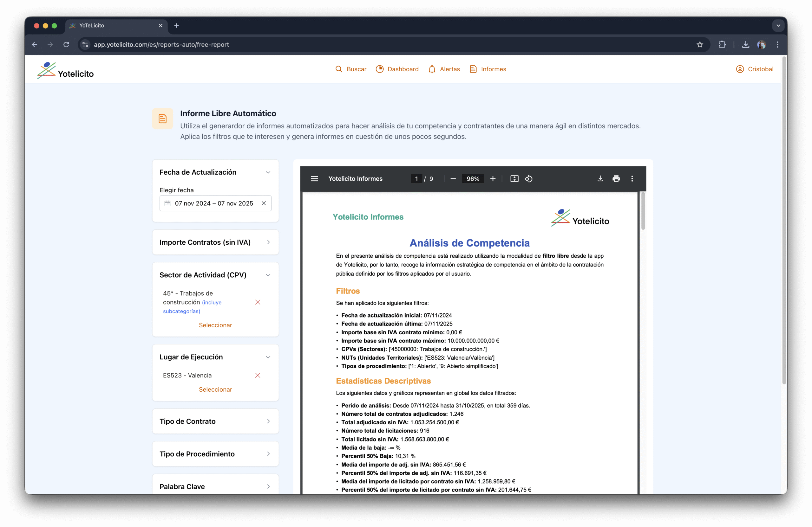Expand the Tipo de Contrato filter

pos(268,421)
